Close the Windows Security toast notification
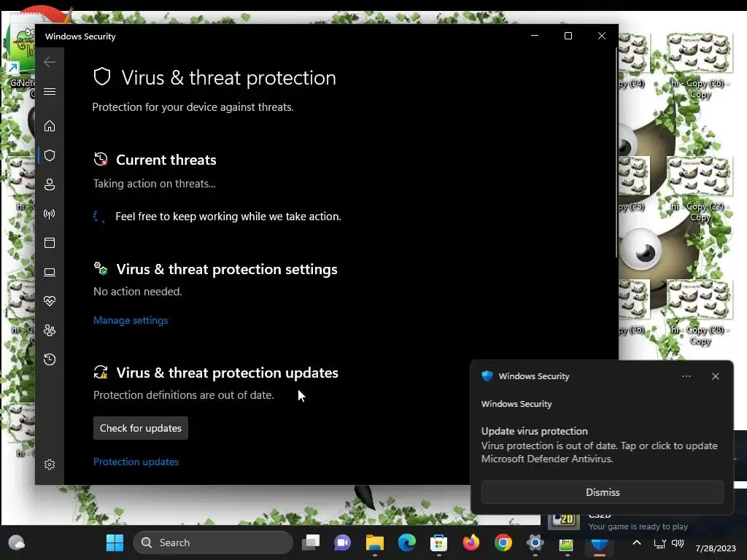 click(715, 376)
